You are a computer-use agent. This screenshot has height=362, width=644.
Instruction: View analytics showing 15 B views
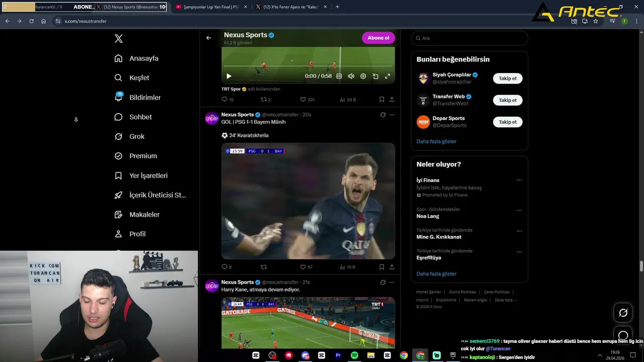pos(348,267)
